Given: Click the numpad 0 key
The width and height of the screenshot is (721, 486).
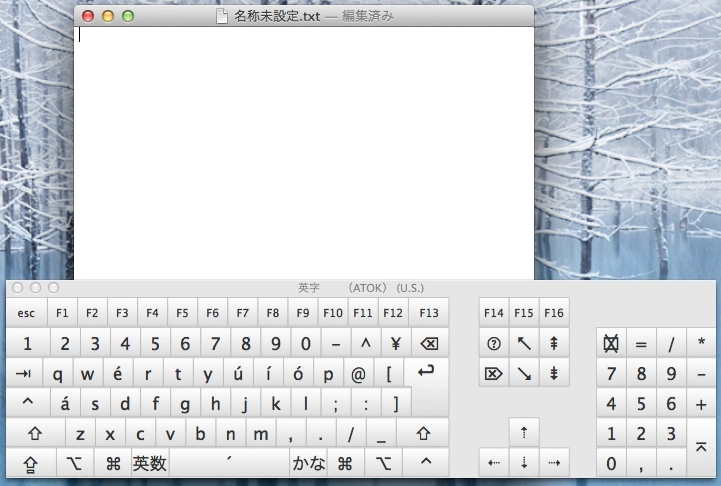Looking at the screenshot, I should tap(611, 463).
